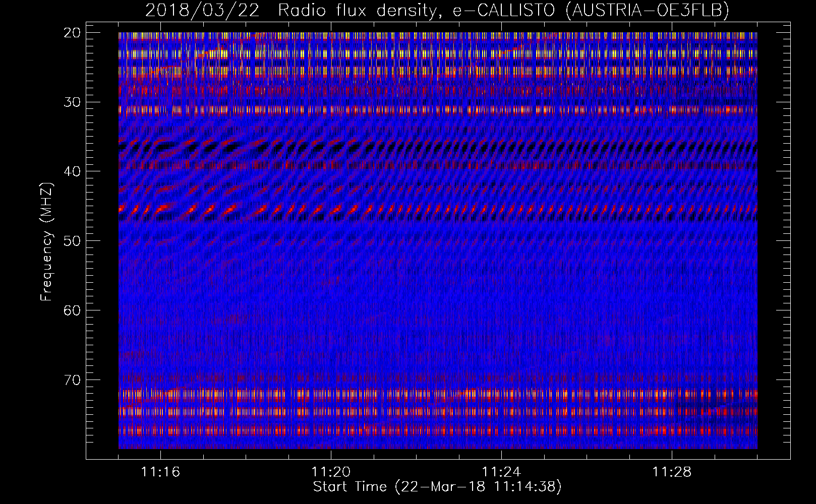The image size is (816, 504).
Task: Click the frequency tick label '40'
Action: [x=73, y=171]
